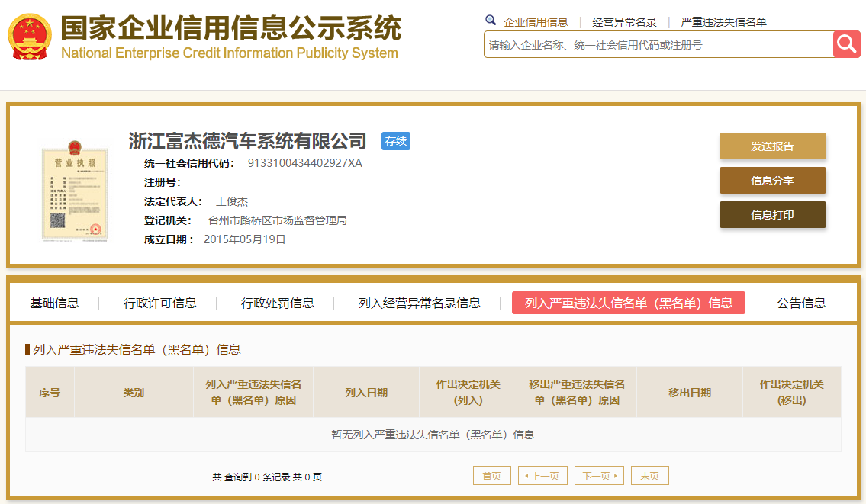This screenshot has height=504, width=866.
Task: Click the 信息分享 button
Action: [773, 181]
